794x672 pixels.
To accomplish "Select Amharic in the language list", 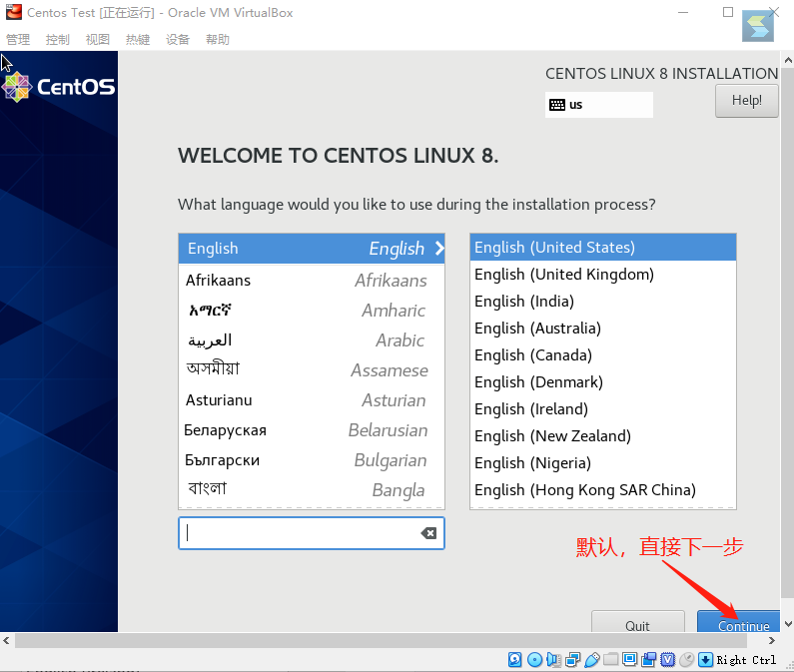I will click(312, 310).
